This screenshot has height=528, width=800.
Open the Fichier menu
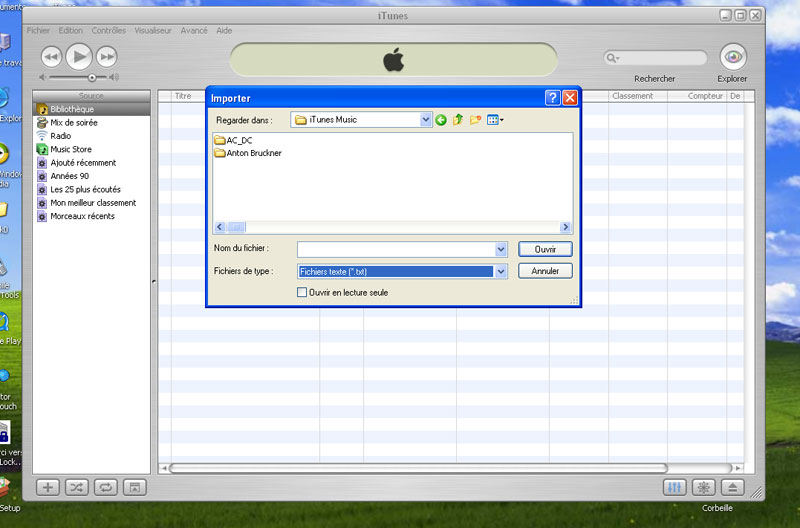(38, 31)
